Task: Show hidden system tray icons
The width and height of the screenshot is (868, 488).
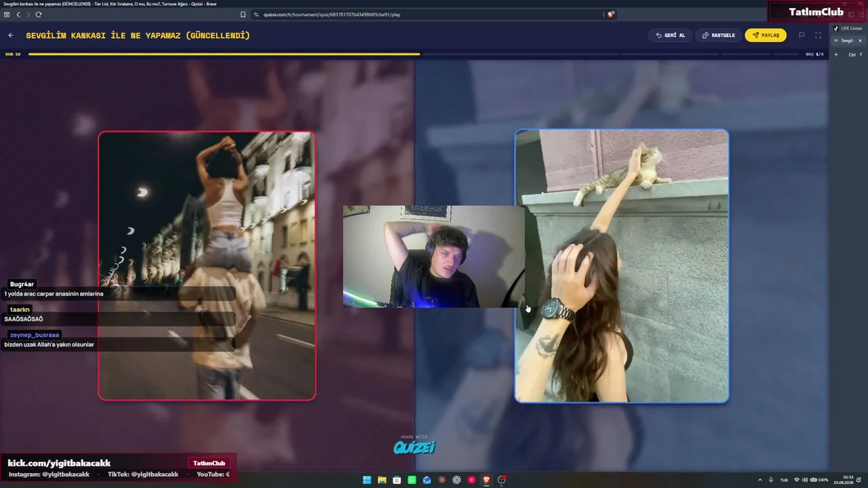Action: point(759,480)
